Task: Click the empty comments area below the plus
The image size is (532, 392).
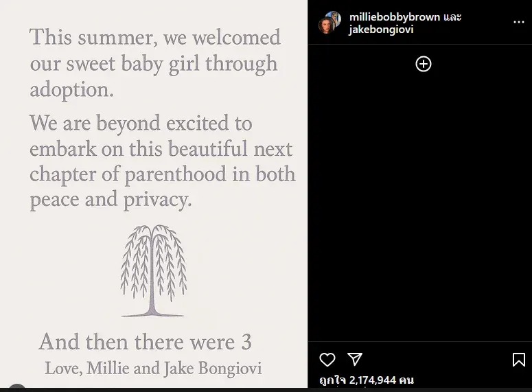Action: click(420, 206)
